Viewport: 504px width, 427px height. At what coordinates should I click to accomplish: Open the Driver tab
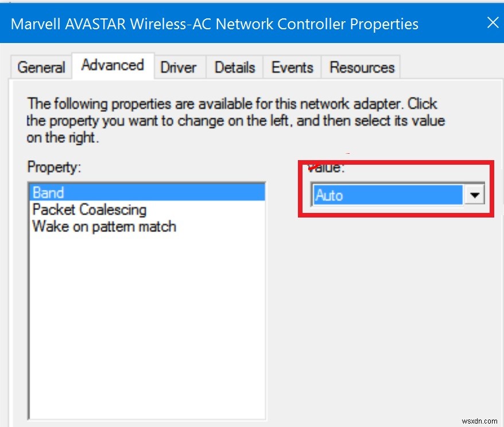(179, 67)
